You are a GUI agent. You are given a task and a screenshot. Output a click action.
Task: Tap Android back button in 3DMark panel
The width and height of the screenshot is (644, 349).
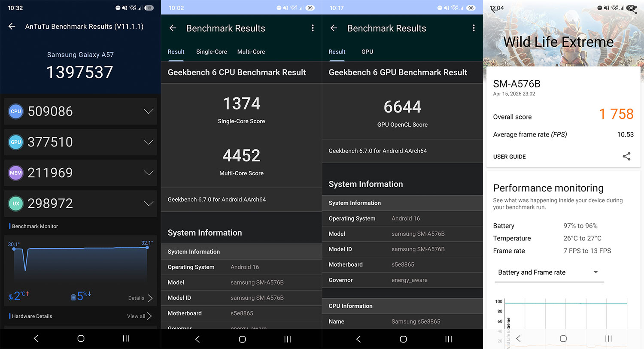[x=518, y=339]
